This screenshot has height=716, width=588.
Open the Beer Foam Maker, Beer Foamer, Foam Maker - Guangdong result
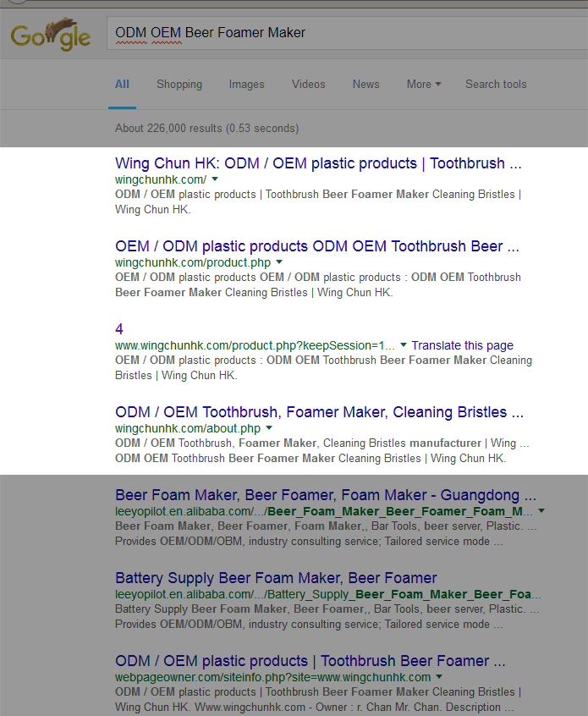coord(326,495)
